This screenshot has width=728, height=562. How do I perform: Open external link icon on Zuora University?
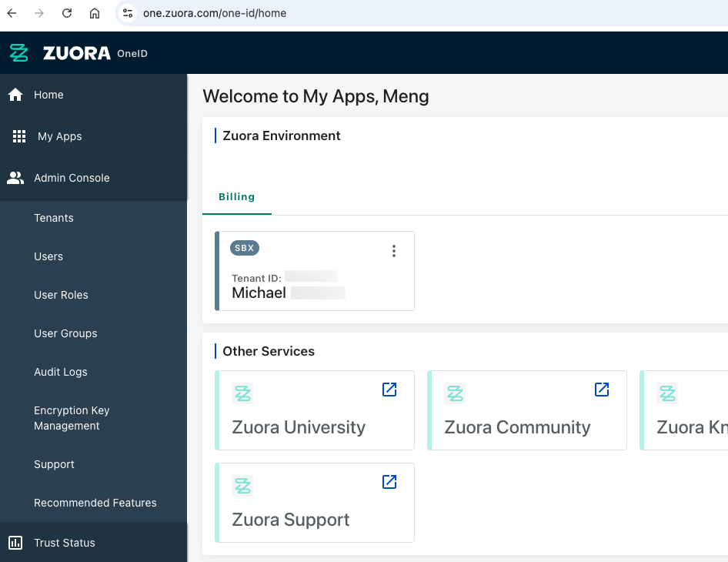coord(389,390)
